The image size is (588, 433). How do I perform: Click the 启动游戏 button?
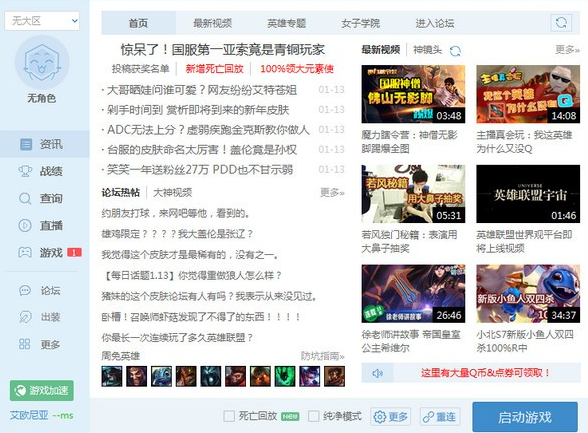525,417
